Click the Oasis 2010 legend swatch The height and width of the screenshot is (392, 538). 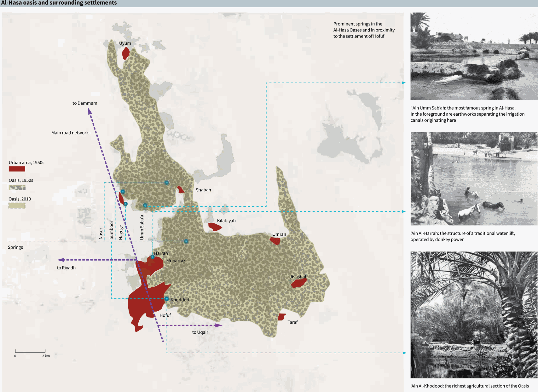tap(17, 206)
